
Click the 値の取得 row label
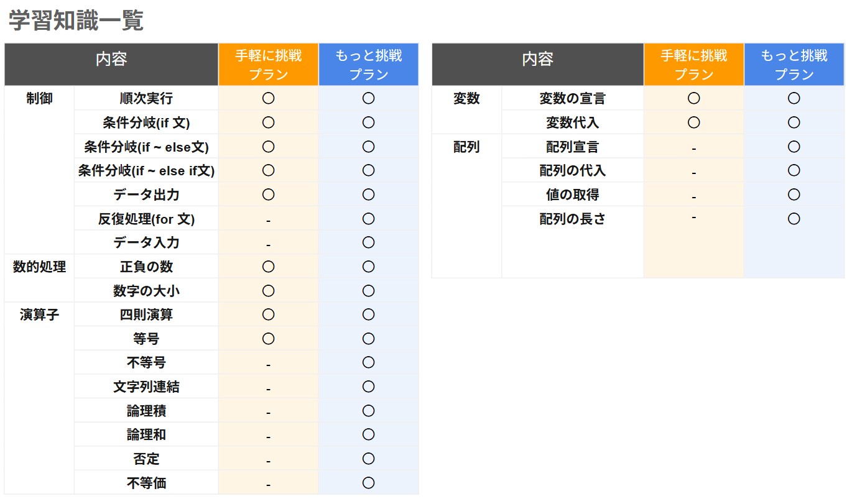pos(572,195)
